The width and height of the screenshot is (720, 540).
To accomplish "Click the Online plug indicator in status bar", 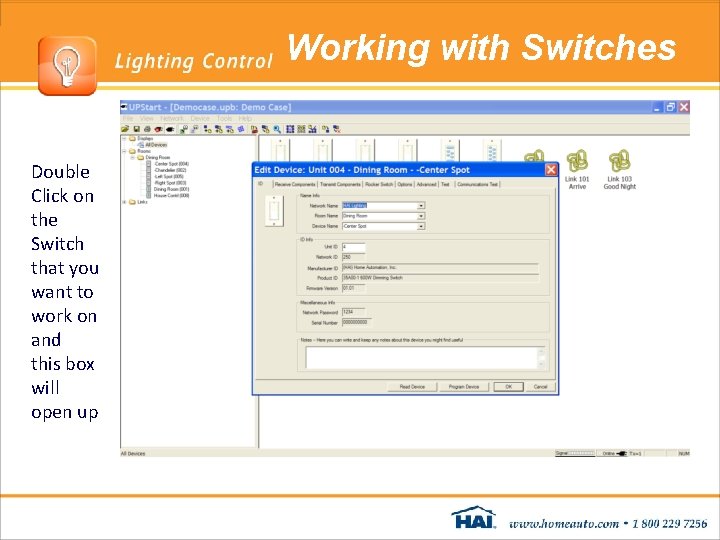I will (x=613, y=453).
